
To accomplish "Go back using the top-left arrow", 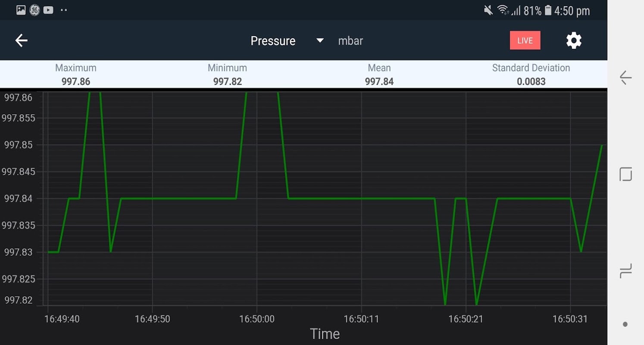I will 21,41.
